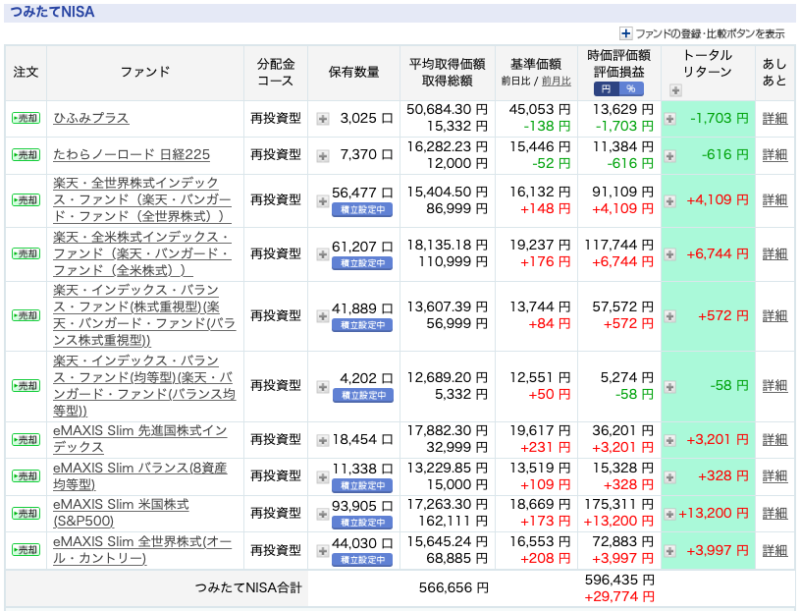
Task: Expand holdings plus icon beside 56,477口
Action: [x=322, y=201]
